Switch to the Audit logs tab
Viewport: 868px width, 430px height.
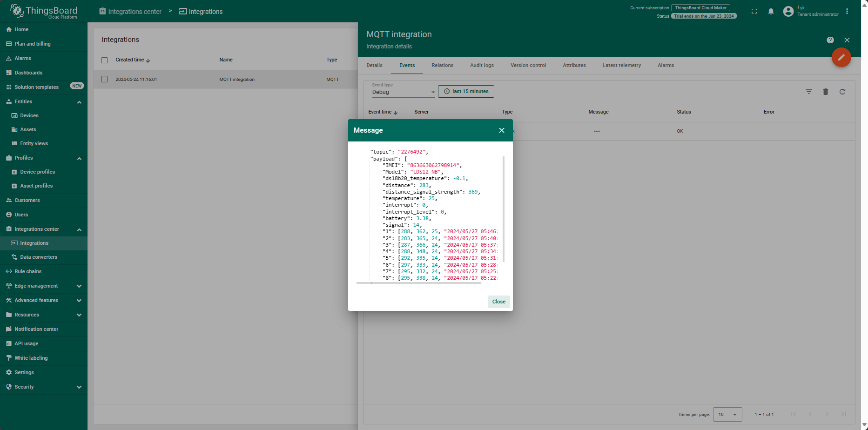[482, 65]
